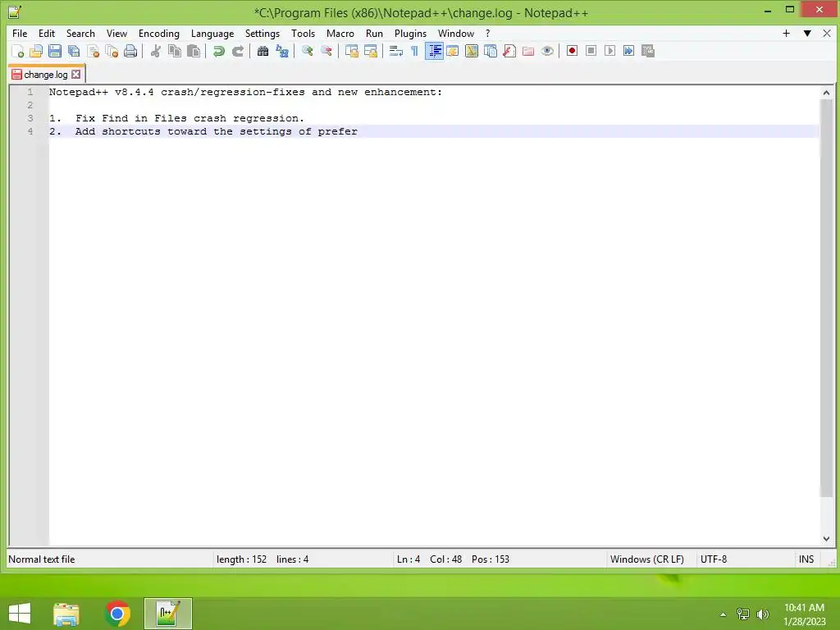840x630 pixels.
Task: Click the vertical scrollbar down arrow
Action: tap(826, 539)
